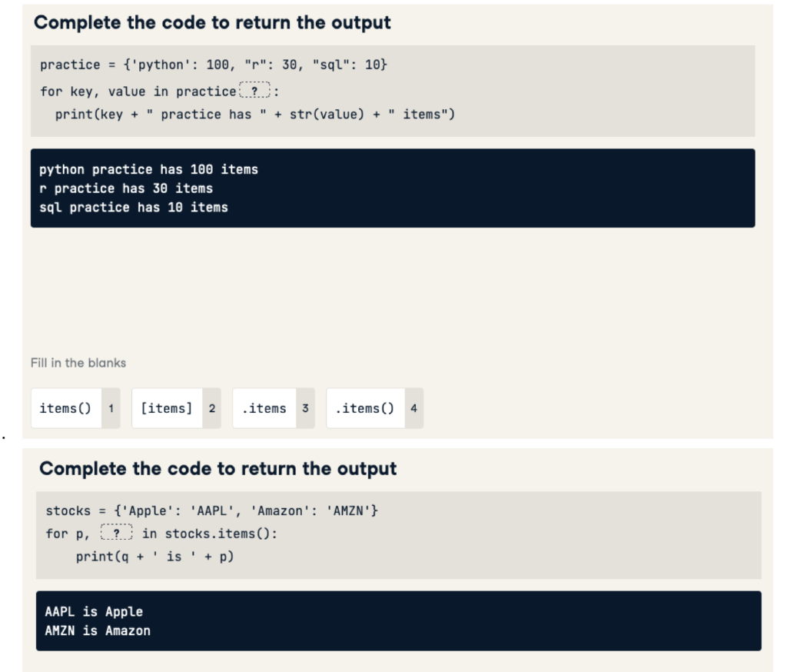The height and width of the screenshot is (672, 787).
Task: Click the output line "AAPL is Apple"
Action: click(x=93, y=611)
